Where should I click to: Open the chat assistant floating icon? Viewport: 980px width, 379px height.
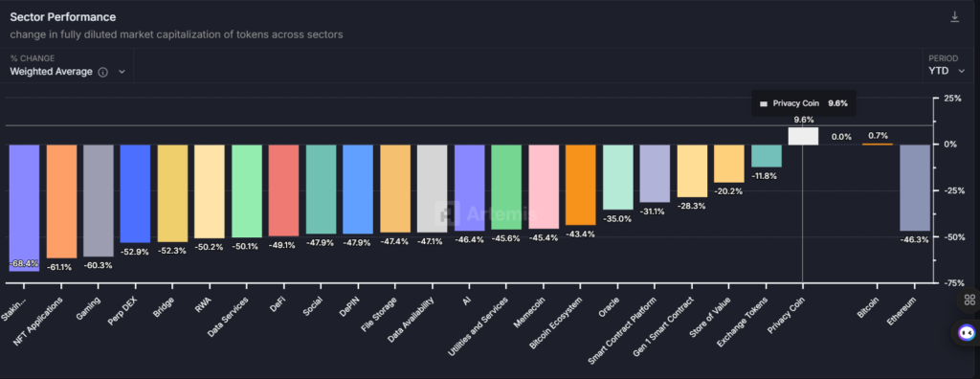pyautogui.click(x=967, y=332)
